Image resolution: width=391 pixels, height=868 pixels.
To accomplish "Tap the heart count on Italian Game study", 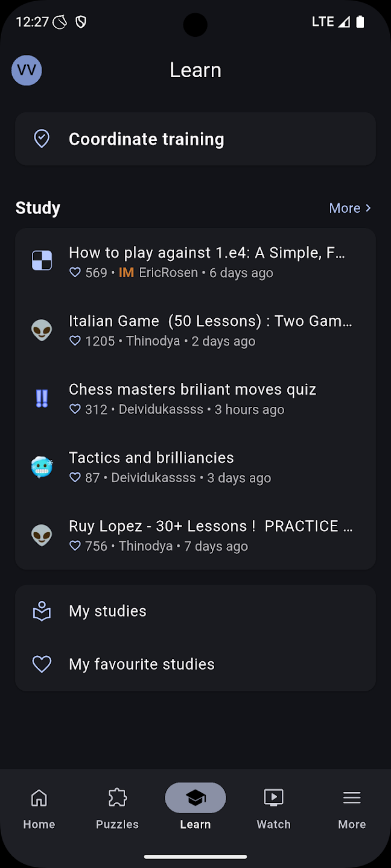I will (92, 341).
